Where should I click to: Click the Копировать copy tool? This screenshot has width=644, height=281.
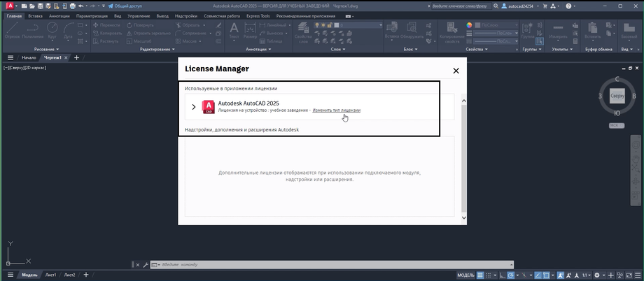[x=107, y=34]
